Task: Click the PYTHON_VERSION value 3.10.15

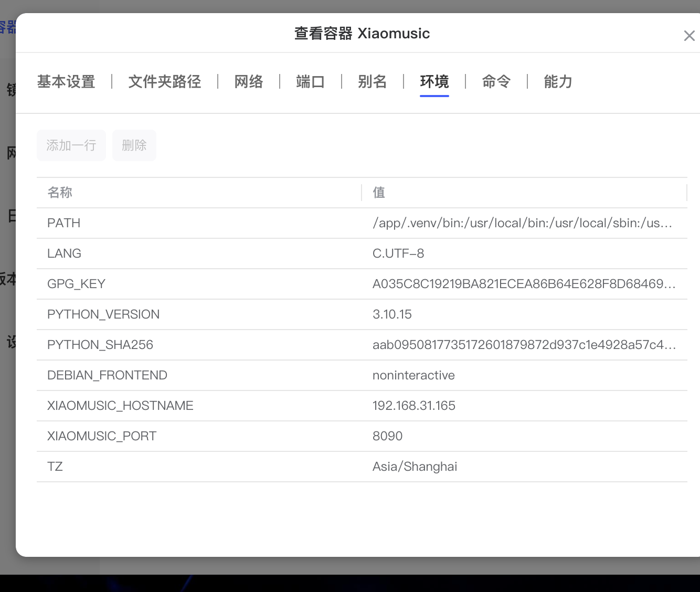Action: [392, 314]
